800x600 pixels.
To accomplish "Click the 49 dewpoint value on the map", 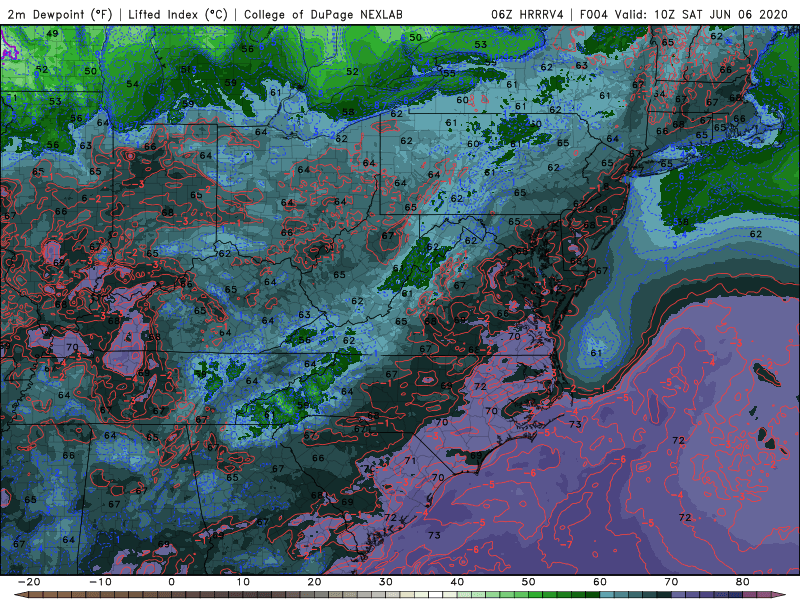I will (x=52, y=34).
